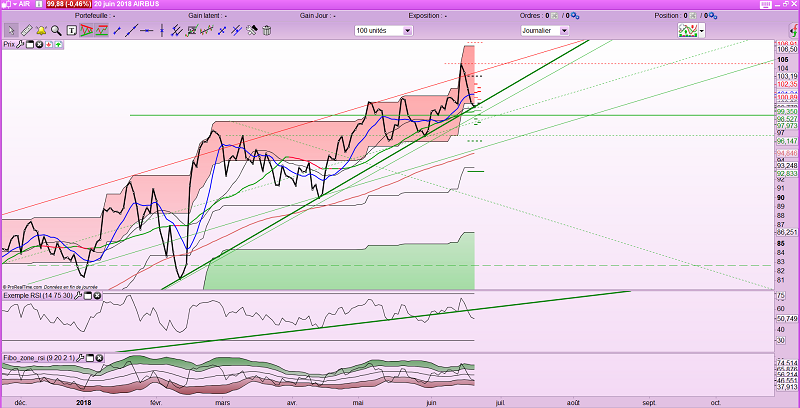Click the 86,251 price axis label

click(x=787, y=232)
